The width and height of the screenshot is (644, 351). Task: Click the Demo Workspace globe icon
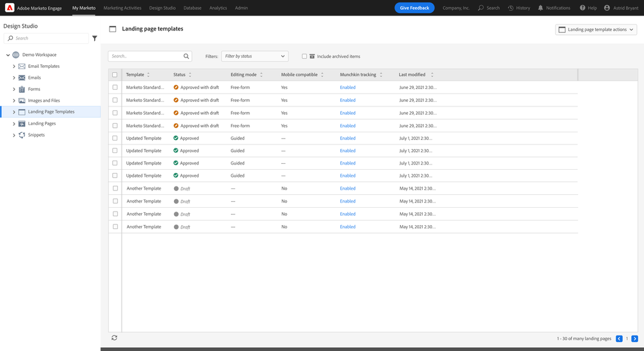pos(15,55)
